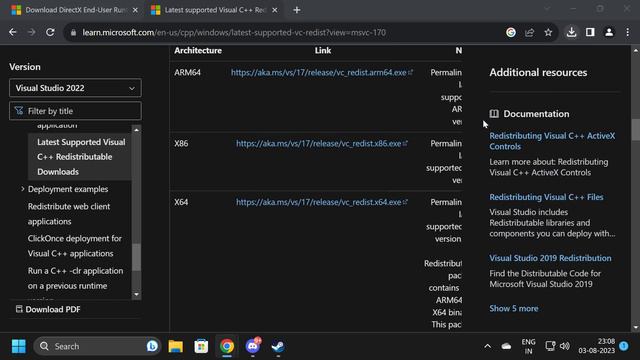640x360 pixels.
Task: Click the Filter by title field
Action: click(76, 111)
